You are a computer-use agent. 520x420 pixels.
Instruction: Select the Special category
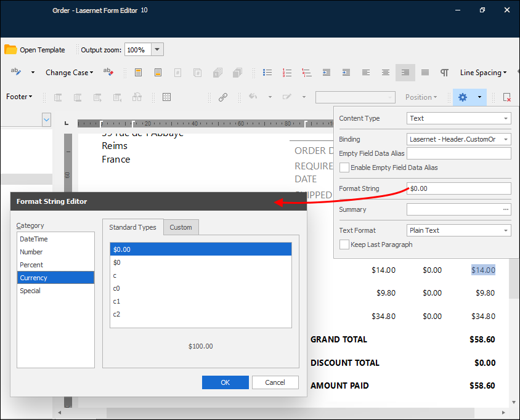(x=55, y=291)
